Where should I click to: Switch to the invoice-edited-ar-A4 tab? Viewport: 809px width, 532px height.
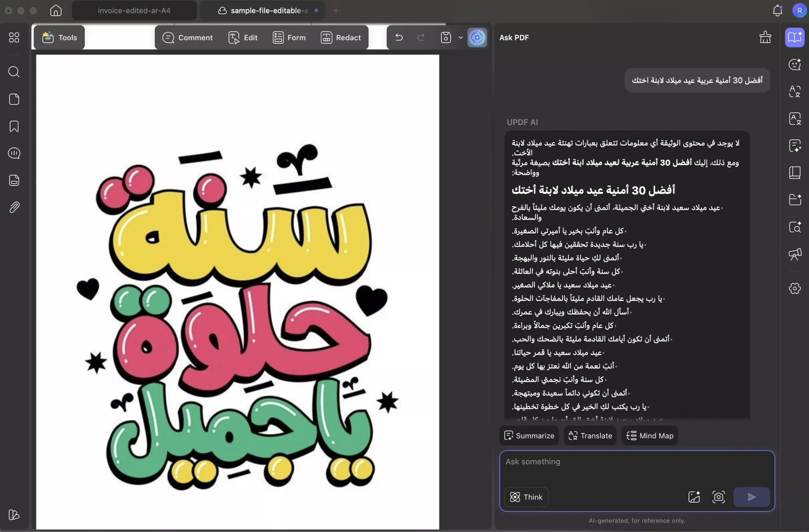point(134,10)
